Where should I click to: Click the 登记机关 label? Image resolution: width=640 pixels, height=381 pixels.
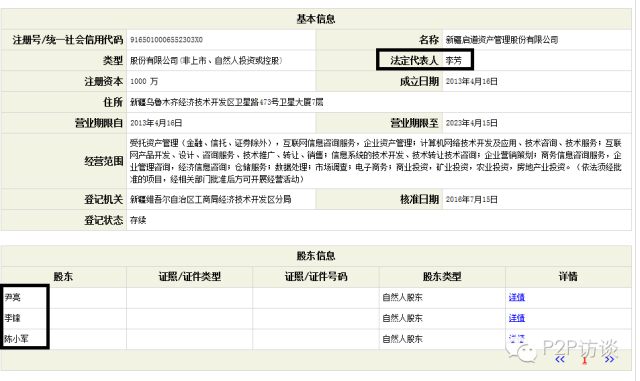tap(104, 200)
